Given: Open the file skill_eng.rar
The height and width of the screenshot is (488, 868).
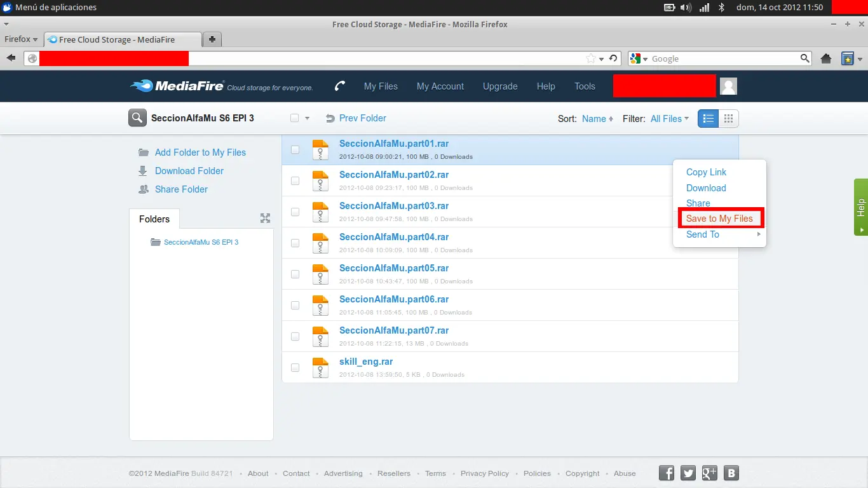Looking at the screenshot, I should tap(366, 362).
